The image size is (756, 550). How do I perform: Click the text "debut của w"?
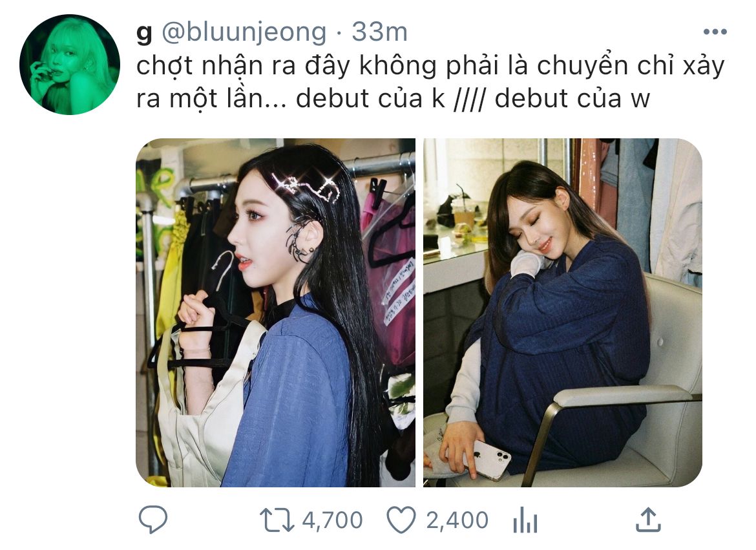click(572, 98)
